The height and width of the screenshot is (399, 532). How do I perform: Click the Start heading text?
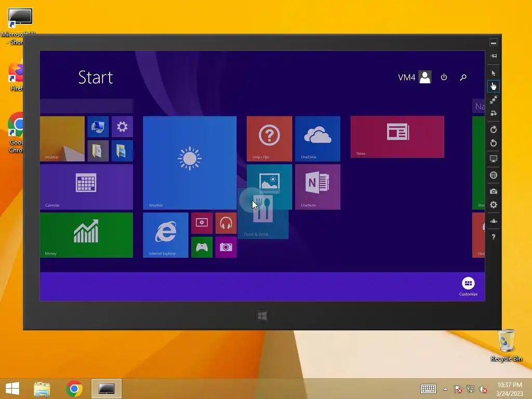(x=96, y=77)
